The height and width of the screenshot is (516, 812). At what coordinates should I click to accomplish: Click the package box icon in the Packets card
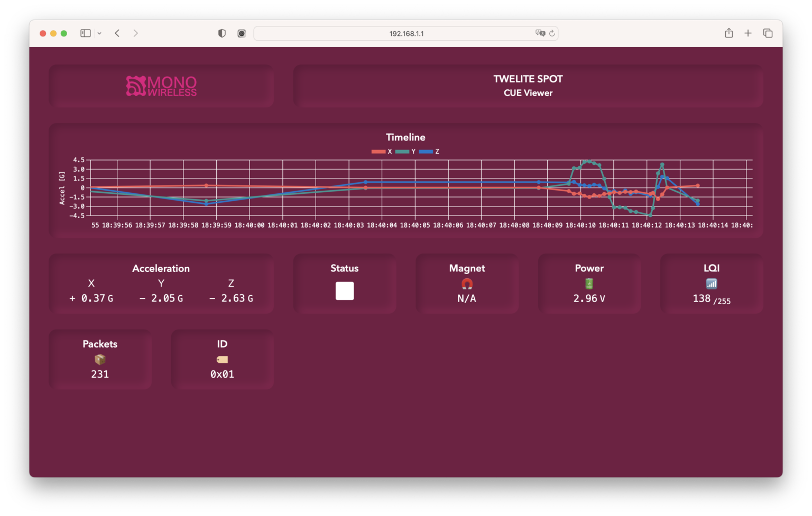tap(100, 360)
